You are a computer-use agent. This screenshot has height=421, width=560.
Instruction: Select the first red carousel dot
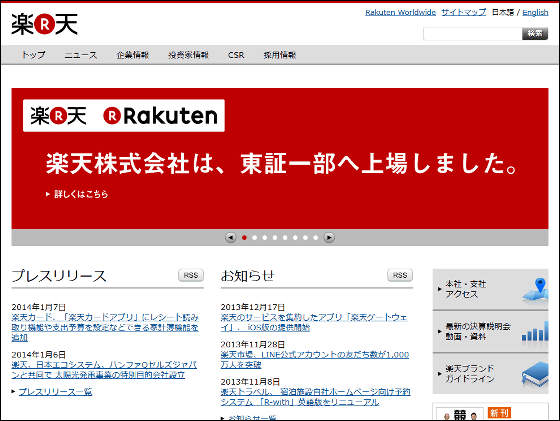[244, 238]
